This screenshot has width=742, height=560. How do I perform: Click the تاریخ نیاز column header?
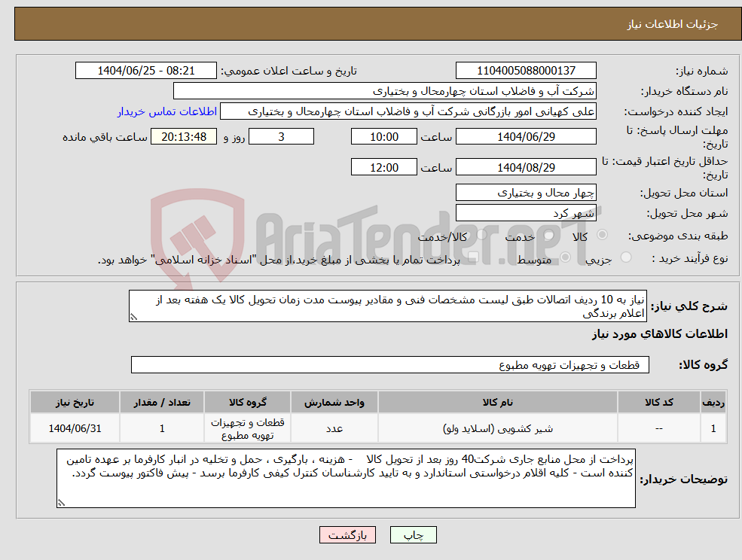coord(75,403)
